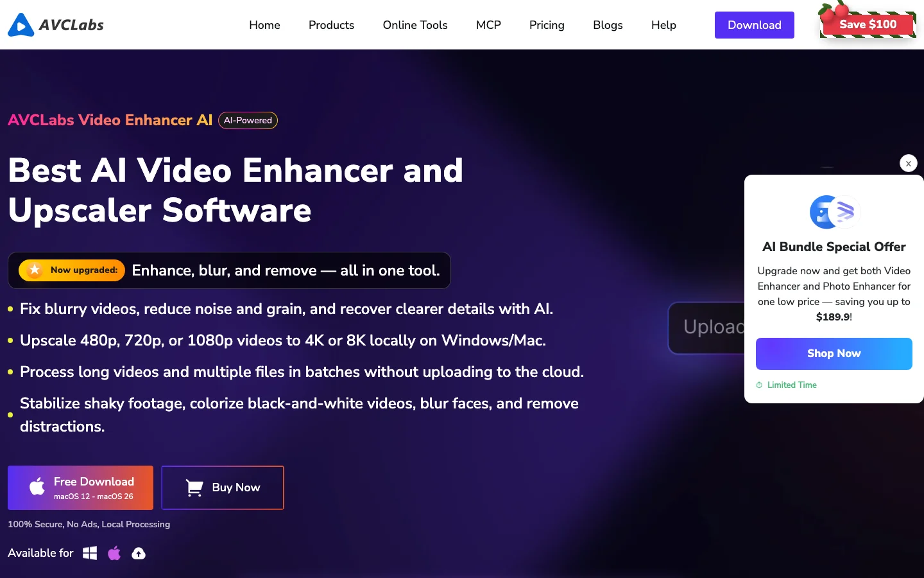Image resolution: width=924 pixels, height=578 pixels.
Task: Click the Windows platform icon
Action: 90,553
